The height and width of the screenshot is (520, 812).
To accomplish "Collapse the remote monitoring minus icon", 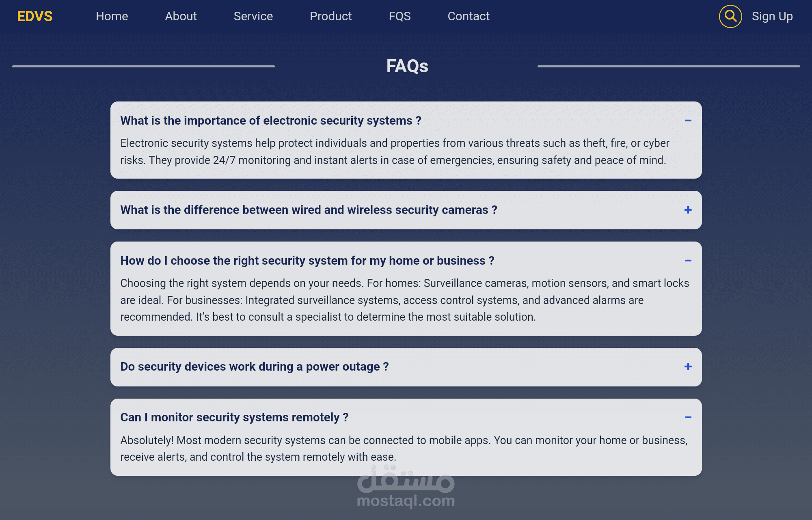I will tap(688, 417).
